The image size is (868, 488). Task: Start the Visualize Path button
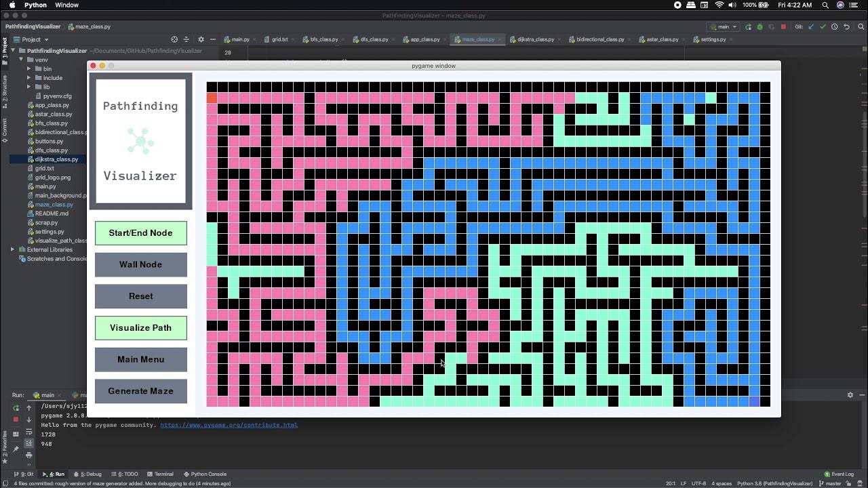tap(141, 327)
